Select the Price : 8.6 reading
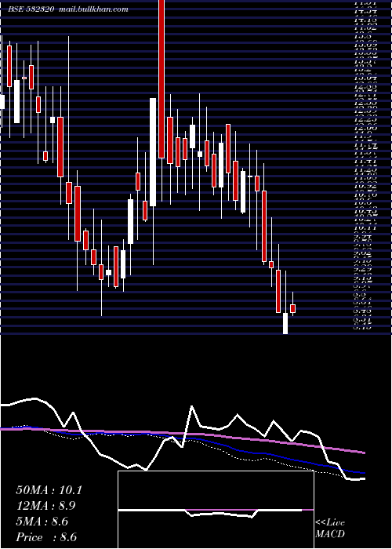Viewport: 392px width, 549px height. click(46, 537)
